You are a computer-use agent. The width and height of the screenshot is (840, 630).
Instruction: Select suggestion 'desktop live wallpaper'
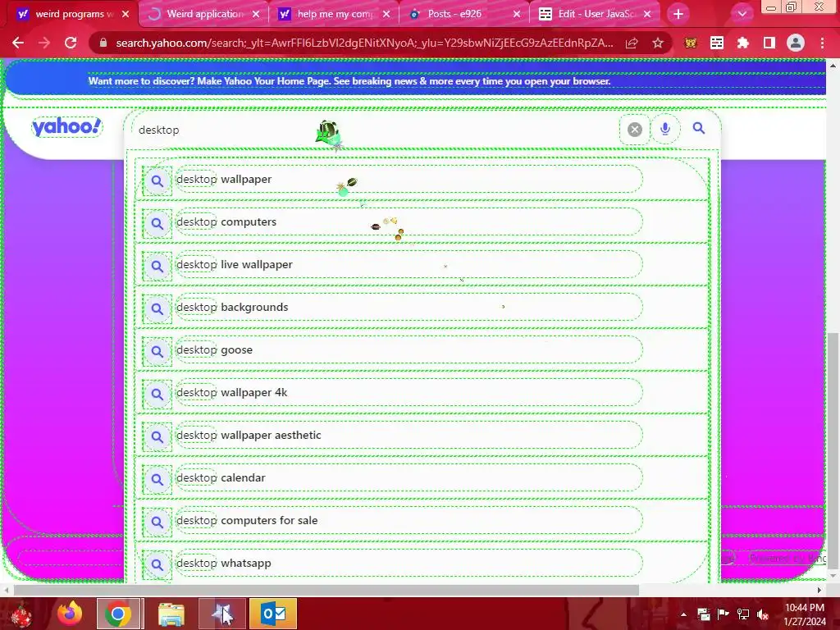(422, 265)
